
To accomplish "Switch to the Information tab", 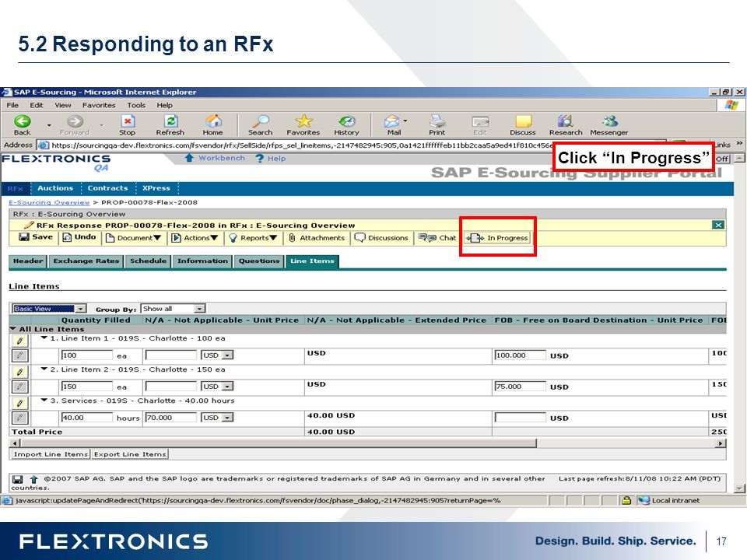I will coord(202,261).
